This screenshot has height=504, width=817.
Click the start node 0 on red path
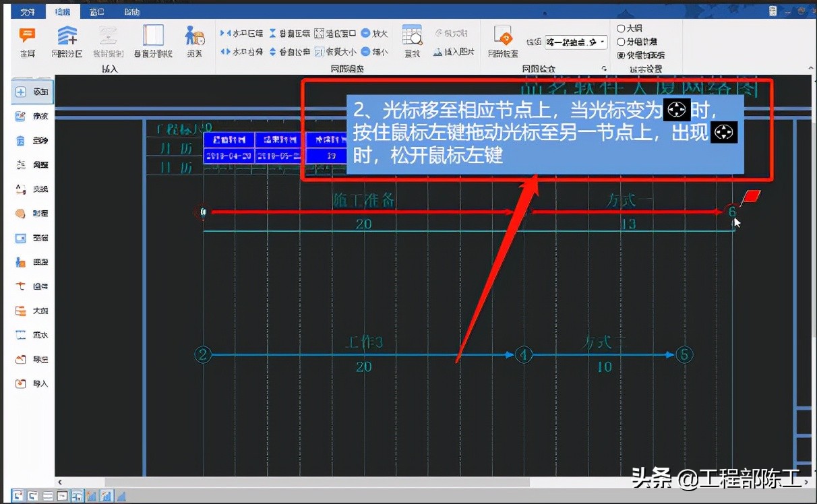coord(204,212)
